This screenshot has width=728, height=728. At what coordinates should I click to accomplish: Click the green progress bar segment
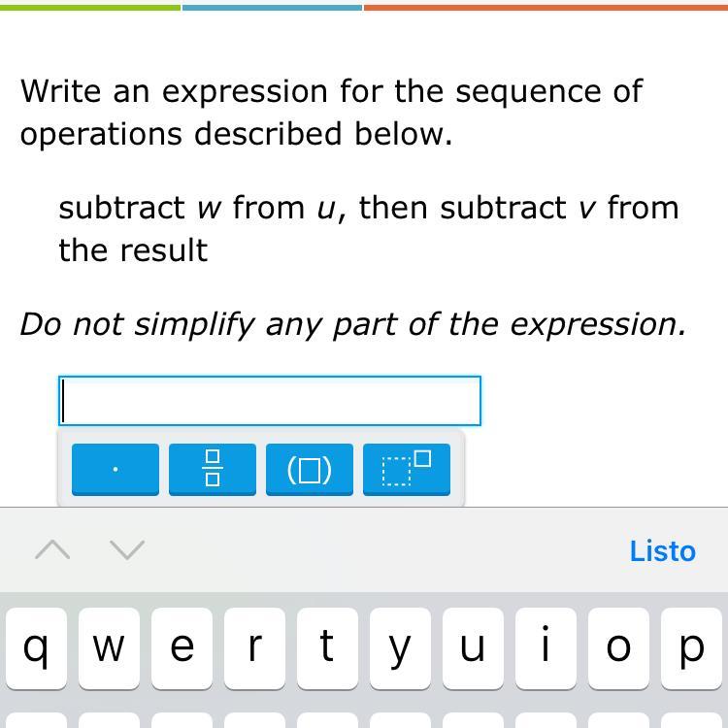point(89,7)
